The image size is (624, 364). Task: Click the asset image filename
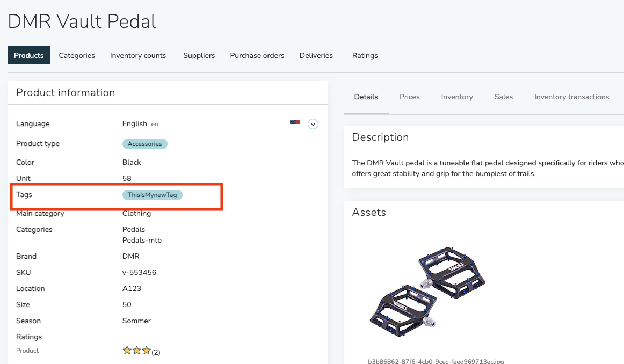coord(436,361)
